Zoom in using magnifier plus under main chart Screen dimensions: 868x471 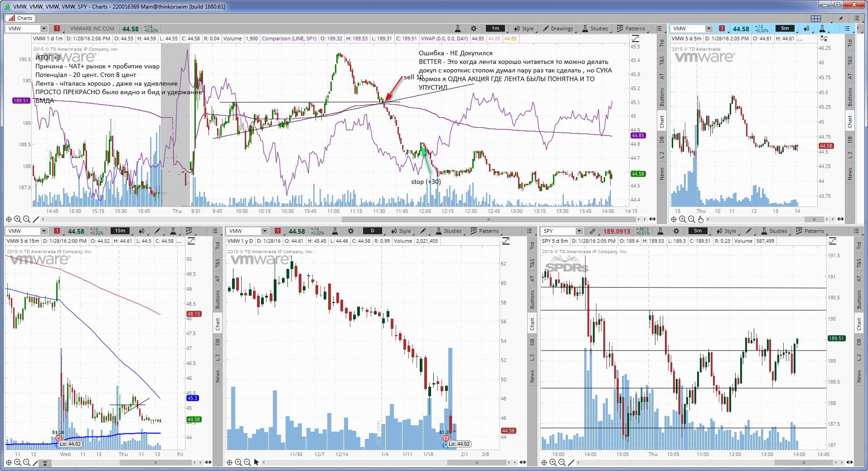17,219
